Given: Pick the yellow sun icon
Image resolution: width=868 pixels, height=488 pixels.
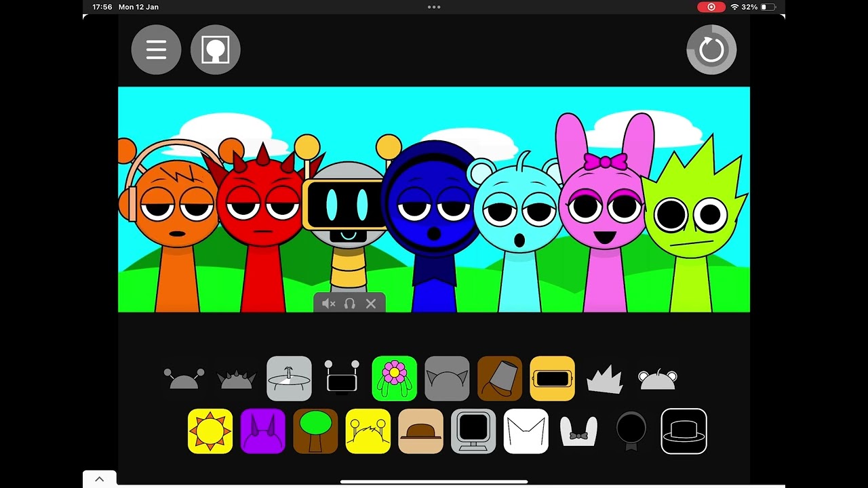Looking at the screenshot, I should tap(210, 431).
